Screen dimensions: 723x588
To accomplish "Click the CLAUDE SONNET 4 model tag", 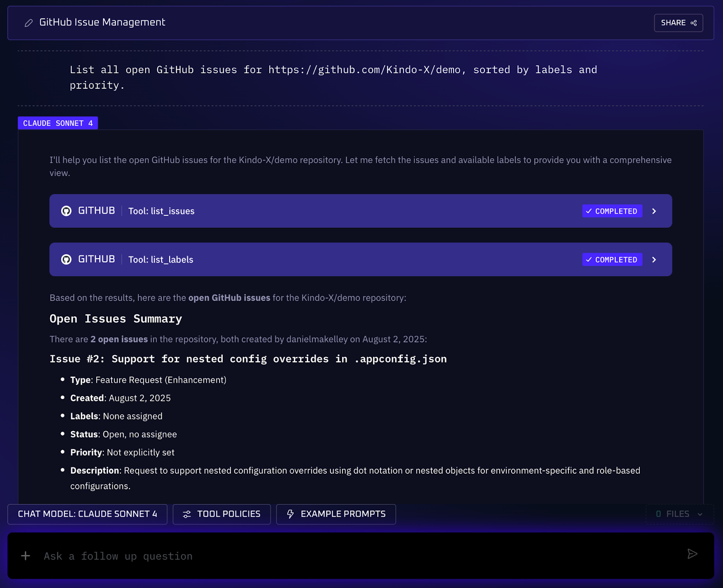I will 58,123.
